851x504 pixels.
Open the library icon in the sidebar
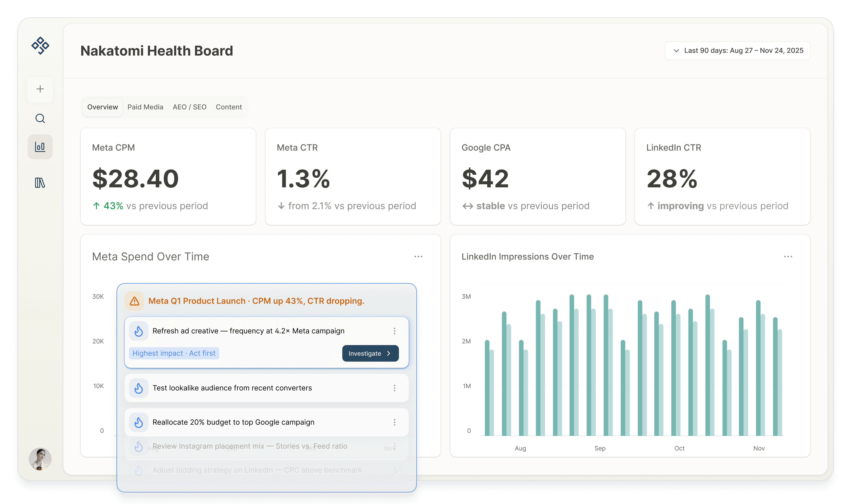tap(40, 183)
